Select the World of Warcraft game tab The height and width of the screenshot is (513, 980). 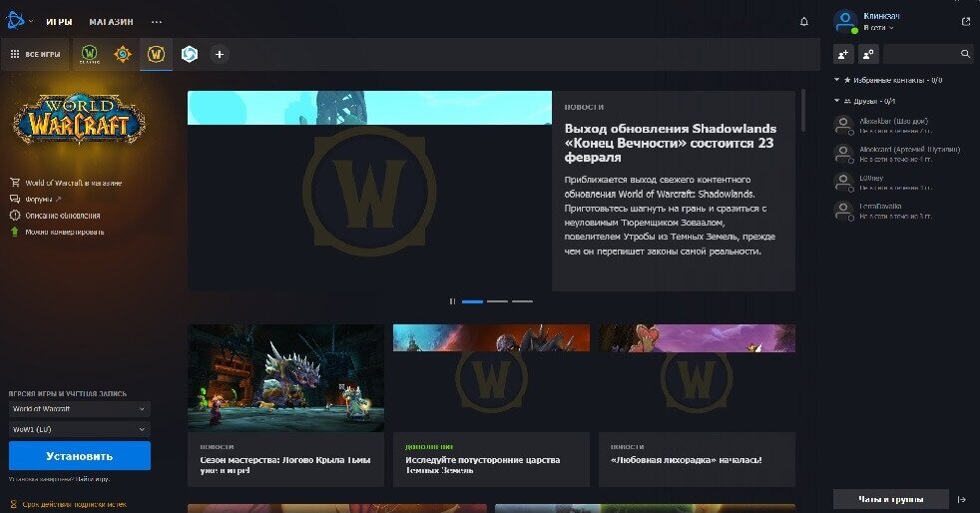pyautogui.click(x=156, y=54)
